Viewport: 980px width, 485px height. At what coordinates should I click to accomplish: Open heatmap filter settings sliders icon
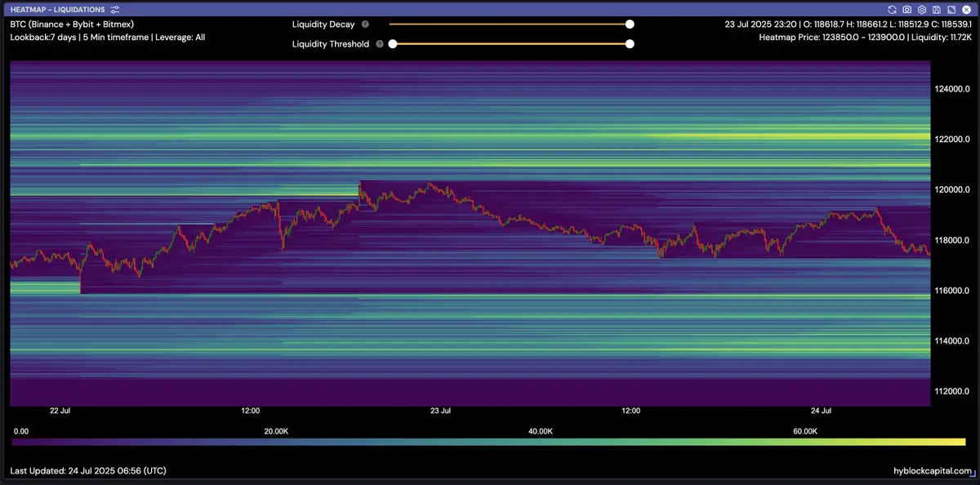[x=114, y=10]
